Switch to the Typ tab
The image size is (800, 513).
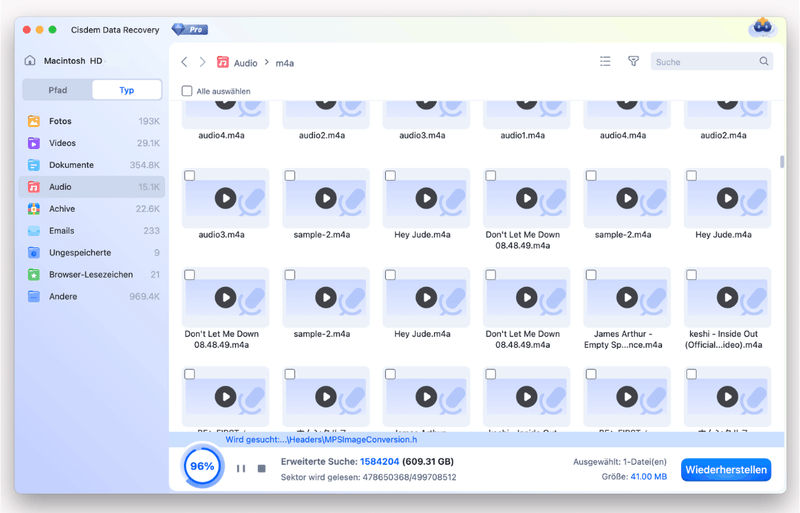tap(127, 90)
